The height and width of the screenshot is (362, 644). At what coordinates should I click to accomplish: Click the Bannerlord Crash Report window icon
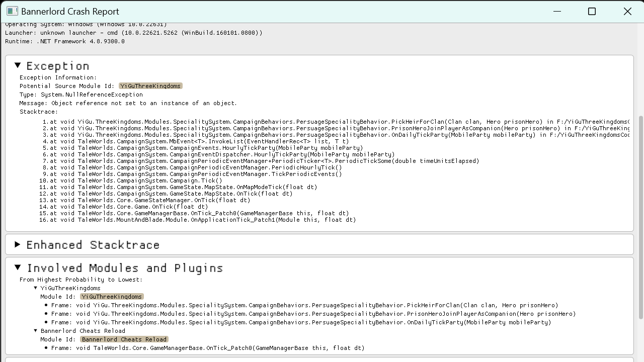[x=12, y=11]
